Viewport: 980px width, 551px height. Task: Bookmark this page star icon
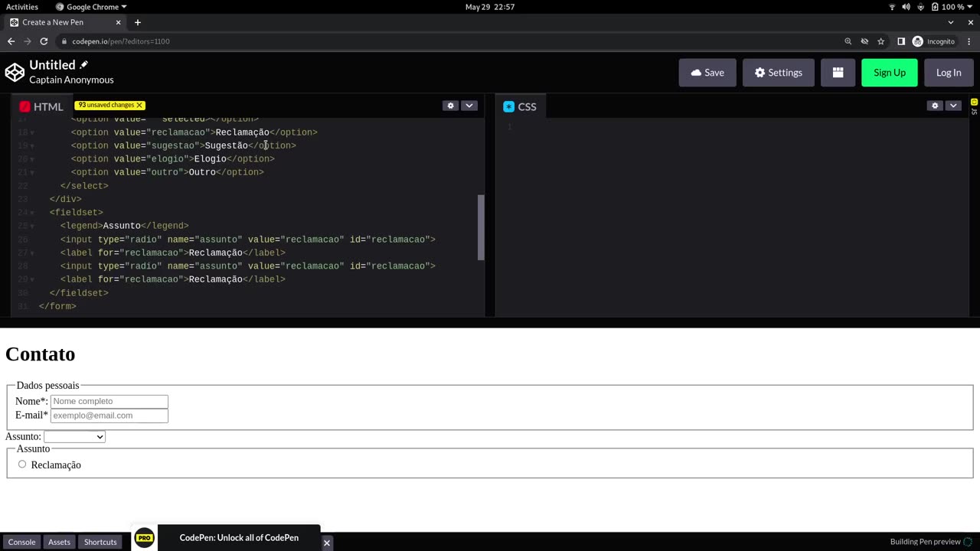point(881,41)
